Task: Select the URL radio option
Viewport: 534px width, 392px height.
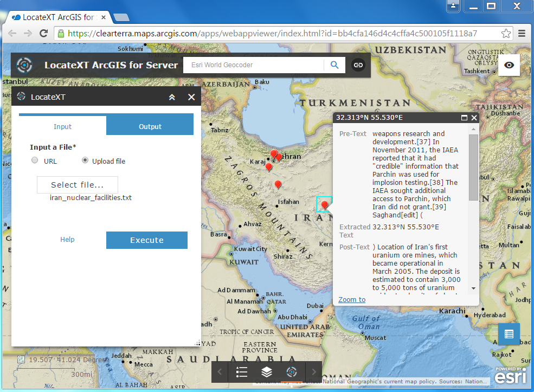Action: [x=35, y=160]
